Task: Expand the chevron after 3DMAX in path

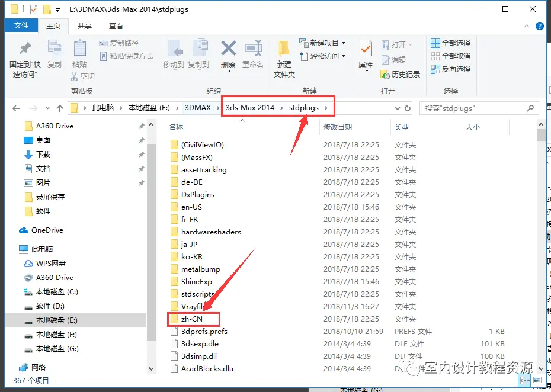Action: (x=217, y=108)
